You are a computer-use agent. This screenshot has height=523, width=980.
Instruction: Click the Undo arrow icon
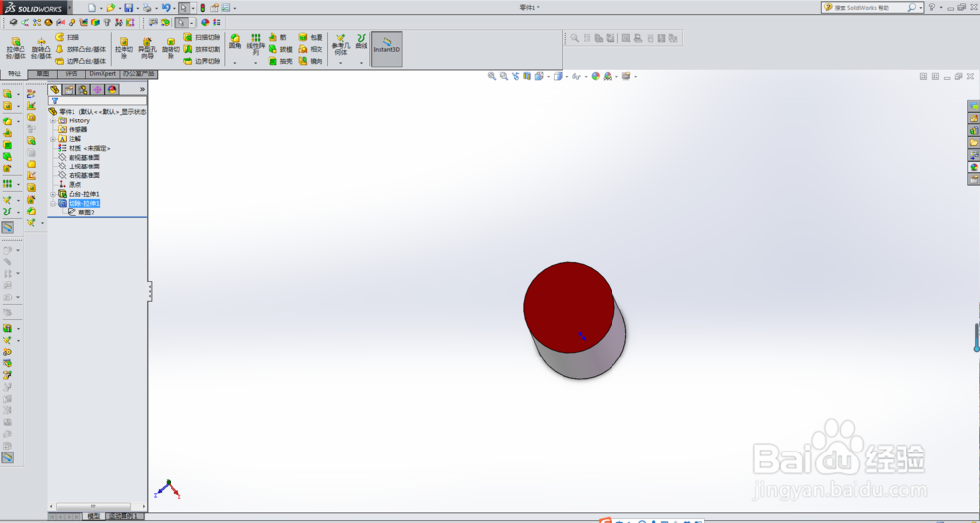165,8
